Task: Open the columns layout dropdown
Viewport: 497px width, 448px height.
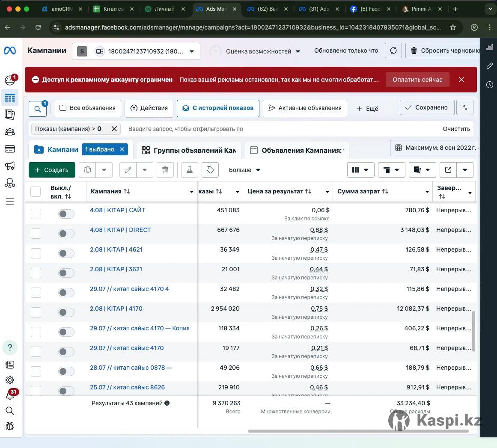Action: coord(360,170)
